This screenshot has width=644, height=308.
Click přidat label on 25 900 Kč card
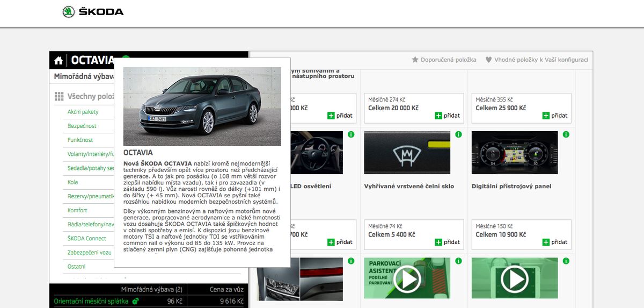coord(559,116)
